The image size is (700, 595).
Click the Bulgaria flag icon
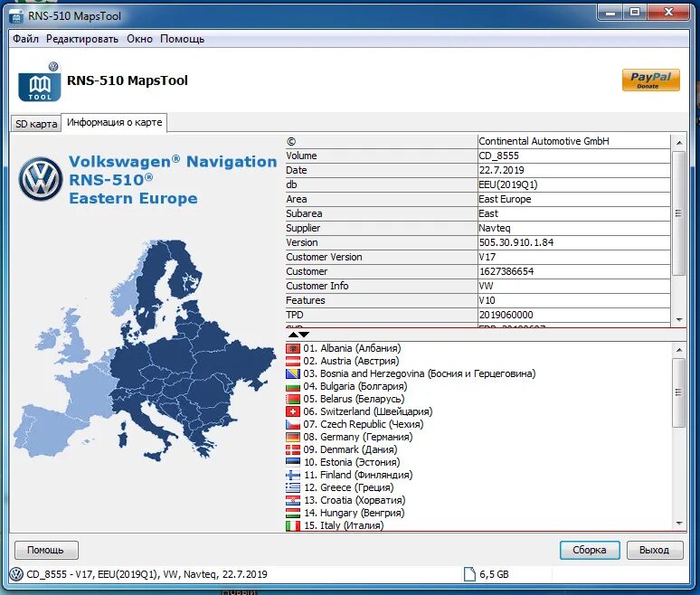click(293, 386)
